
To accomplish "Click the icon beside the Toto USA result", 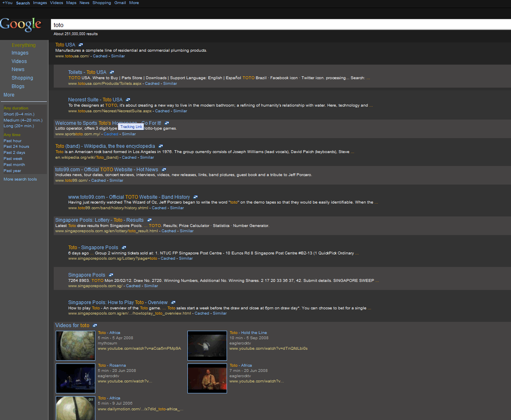I will point(80,45).
